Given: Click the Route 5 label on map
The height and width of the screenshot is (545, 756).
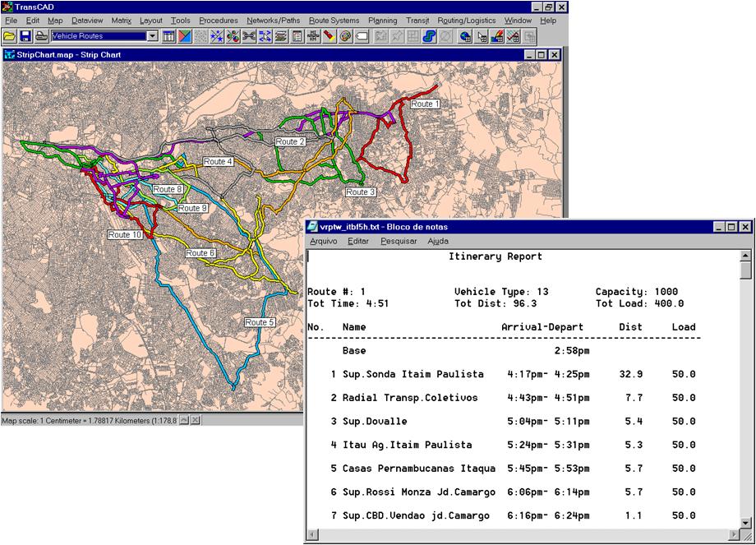Looking at the screenshot, I should [260, 322].
